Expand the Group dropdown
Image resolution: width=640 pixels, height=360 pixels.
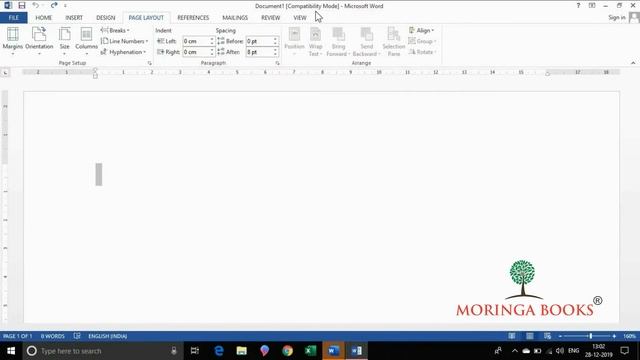422,41
